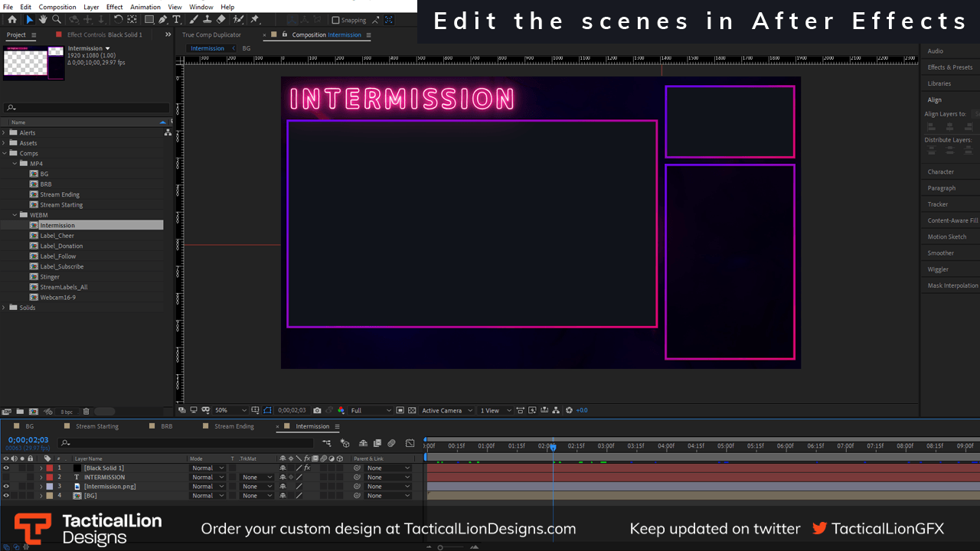This screenshot has width=980, height=551.
Task: Open graph editor in timeline
Action: (410, 443)
